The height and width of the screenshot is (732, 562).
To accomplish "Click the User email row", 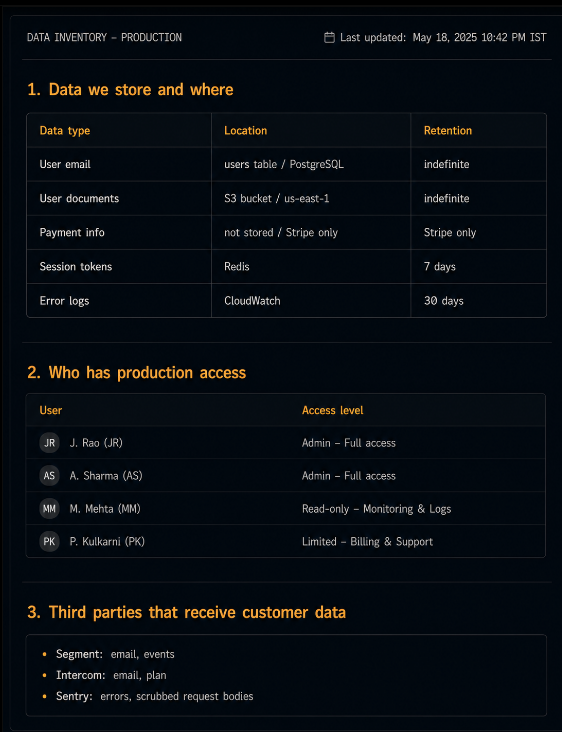I will (286, 164).
